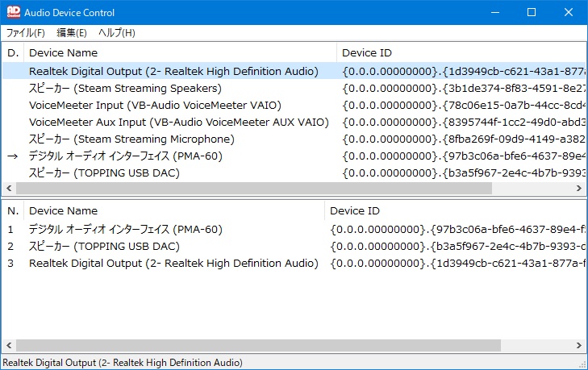This screenshot has width=588, height=370.
Task: Click number 1 in the N. column
Action: [x=10, y=230]
